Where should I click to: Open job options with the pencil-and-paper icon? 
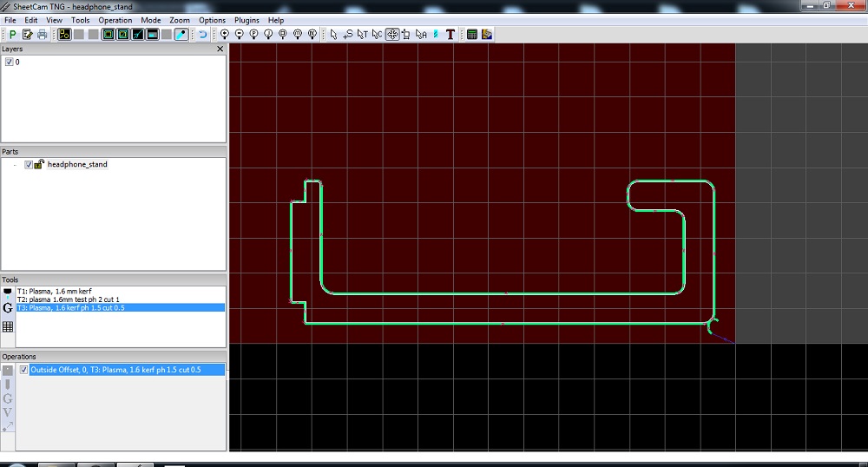coord(27,35)
